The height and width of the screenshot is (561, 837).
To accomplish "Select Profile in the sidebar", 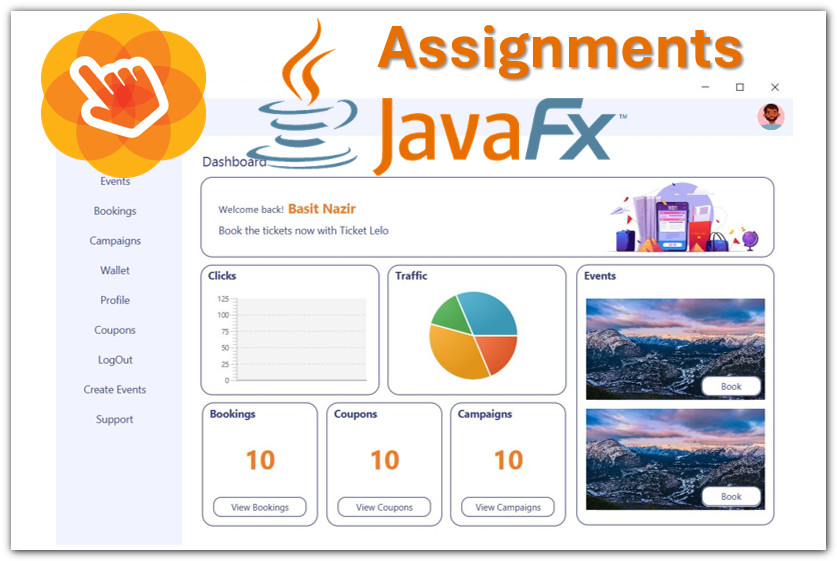I will tap(115, 301).
